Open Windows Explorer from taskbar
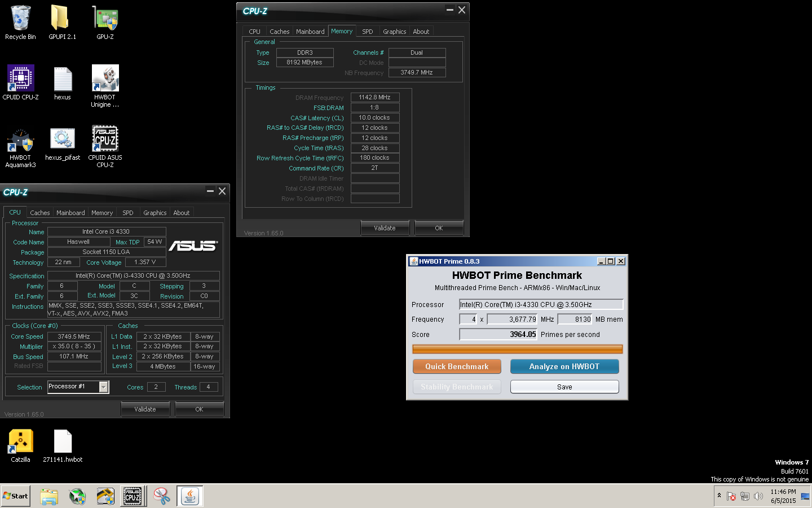The image size is (812, 508). (49, 496)
